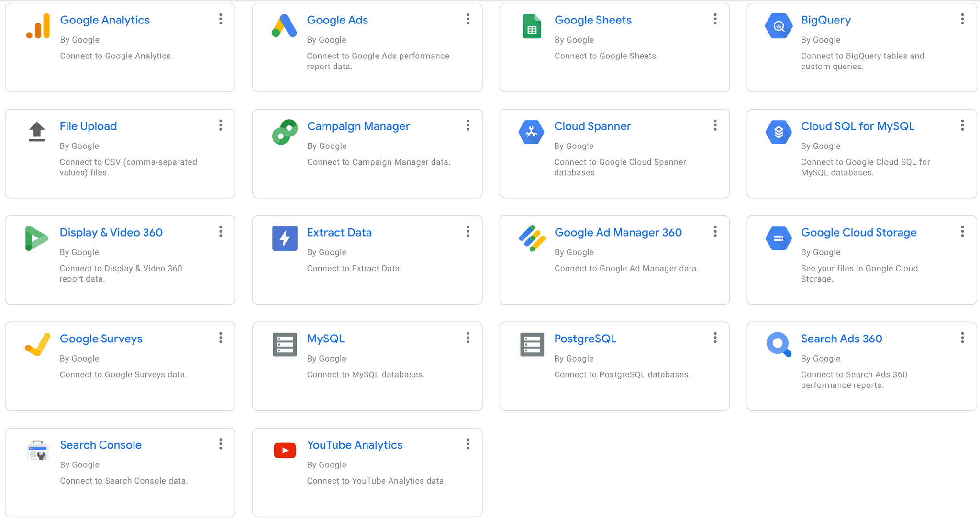Click the Search Ads 360 magnifier icon
The width and height of the screenshot is (980, 520).
click(779, 345)
